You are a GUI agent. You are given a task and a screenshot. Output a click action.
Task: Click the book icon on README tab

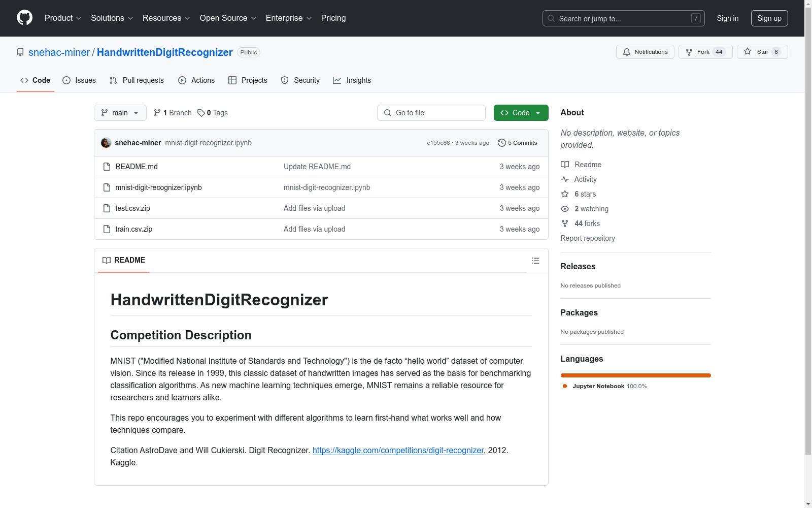[x=107, y=260]
